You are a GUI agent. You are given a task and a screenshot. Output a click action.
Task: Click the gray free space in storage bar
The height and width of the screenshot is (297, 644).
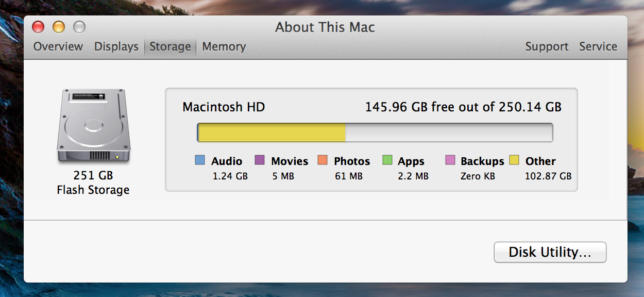449,133
